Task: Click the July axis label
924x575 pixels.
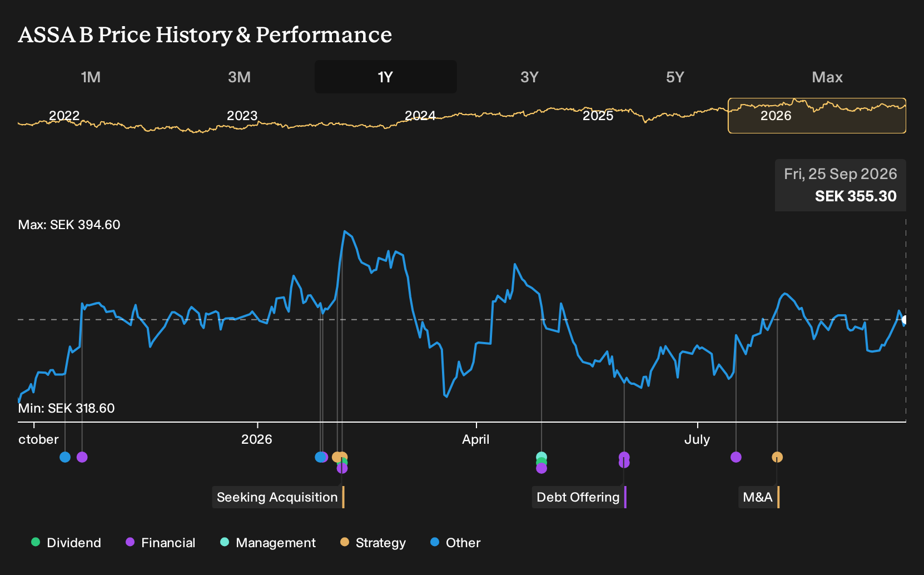Action: pyautogui.click(x=697, y=439)
